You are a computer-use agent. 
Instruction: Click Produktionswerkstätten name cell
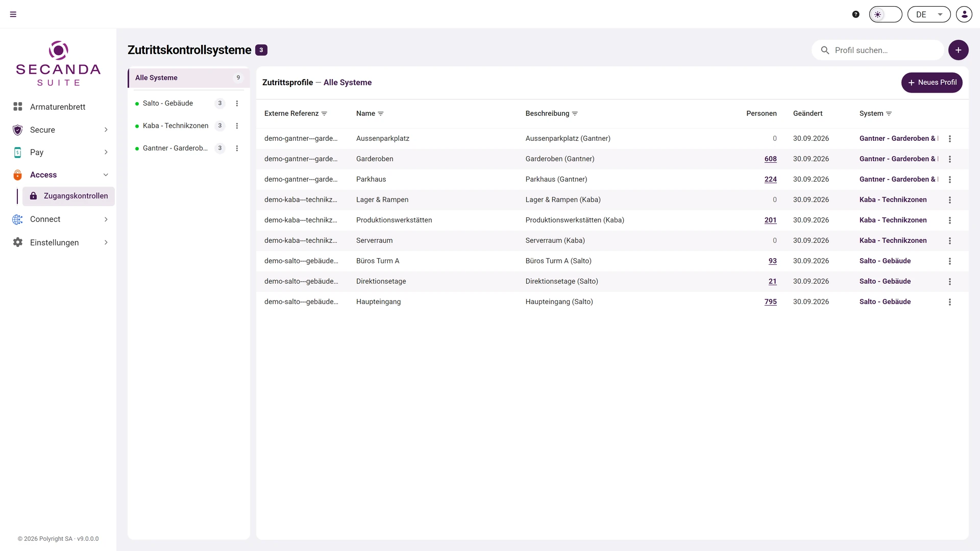[394, 220]
